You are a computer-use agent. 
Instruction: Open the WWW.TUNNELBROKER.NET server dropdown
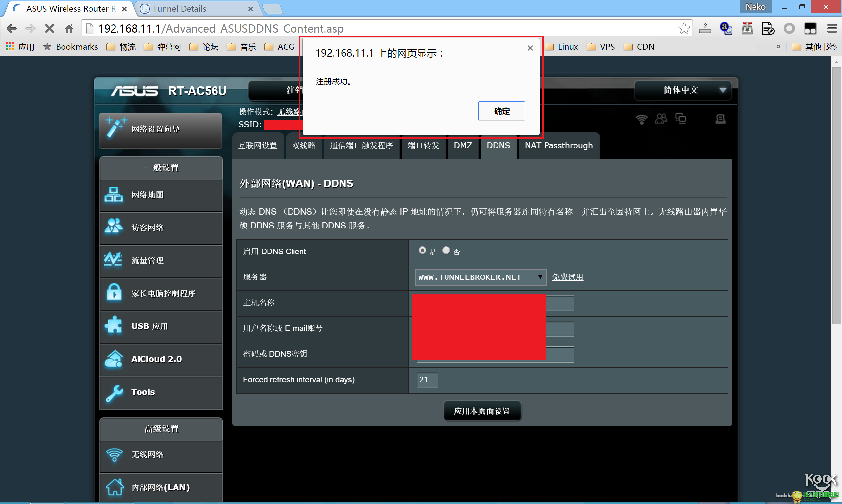click(x=480, y=277)
